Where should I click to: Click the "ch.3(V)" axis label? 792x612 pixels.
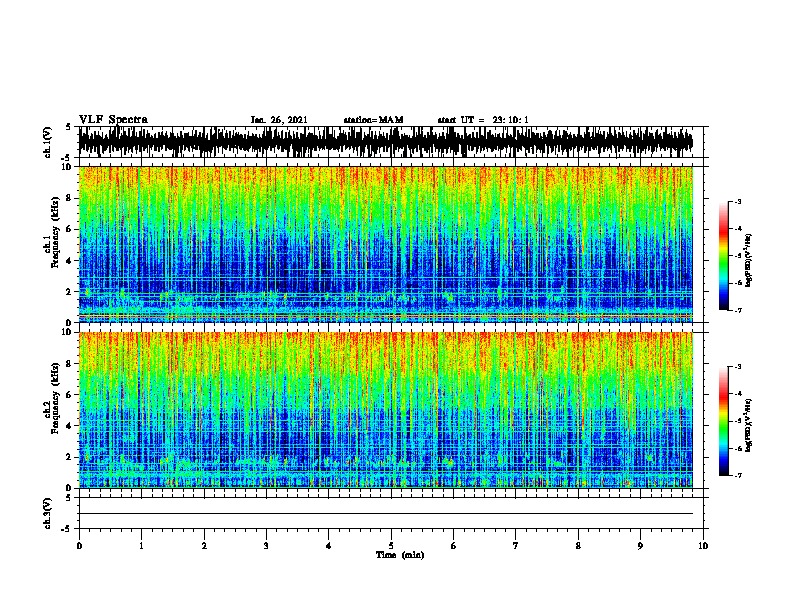pyautogui.click(x=48, y=513)
